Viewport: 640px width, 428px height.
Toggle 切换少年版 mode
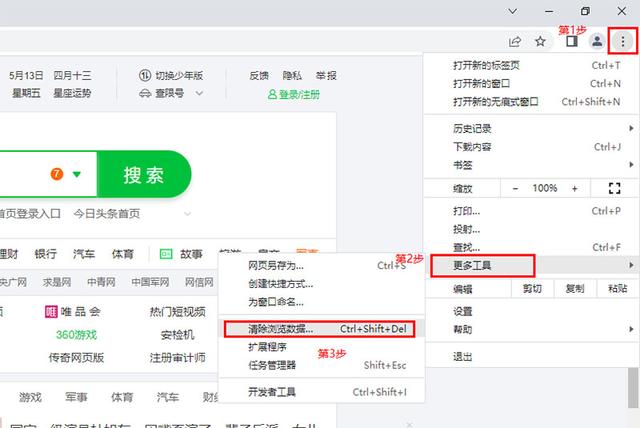(x=172, y=75)
